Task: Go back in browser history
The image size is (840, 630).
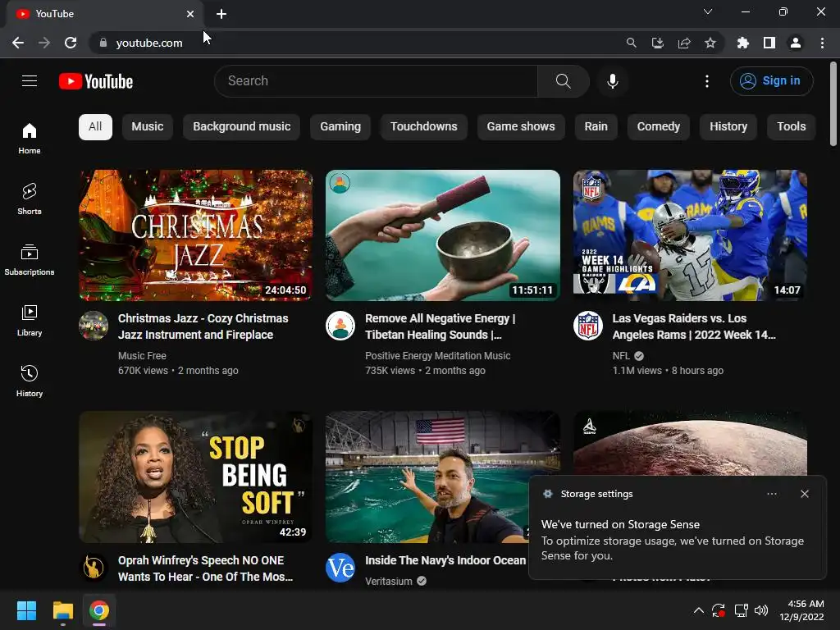Action: 18,43
